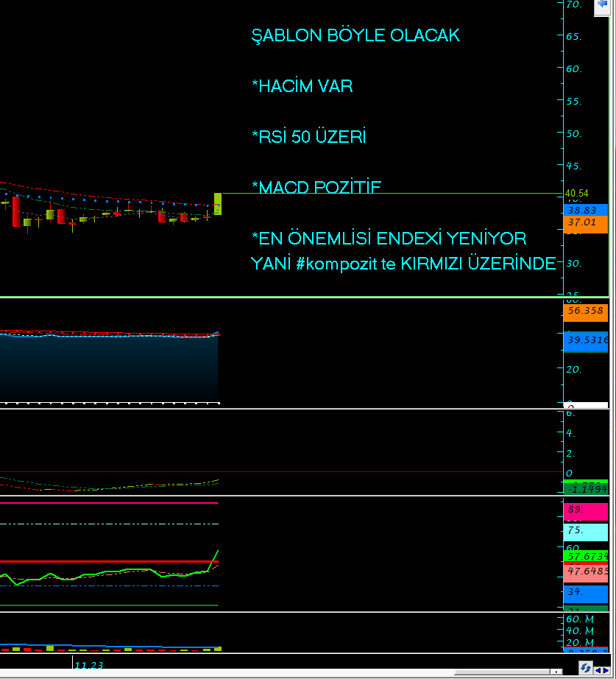Click the orange 56.358 indicator value
Screen dimensions: 616x679
coord(586,312)
